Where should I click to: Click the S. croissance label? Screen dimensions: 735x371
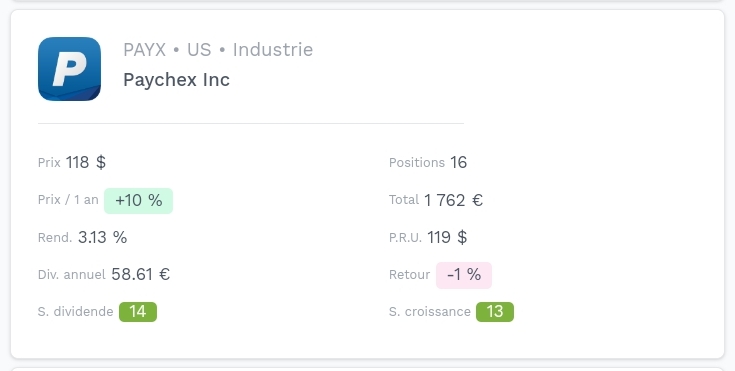(x=430, y=312)
